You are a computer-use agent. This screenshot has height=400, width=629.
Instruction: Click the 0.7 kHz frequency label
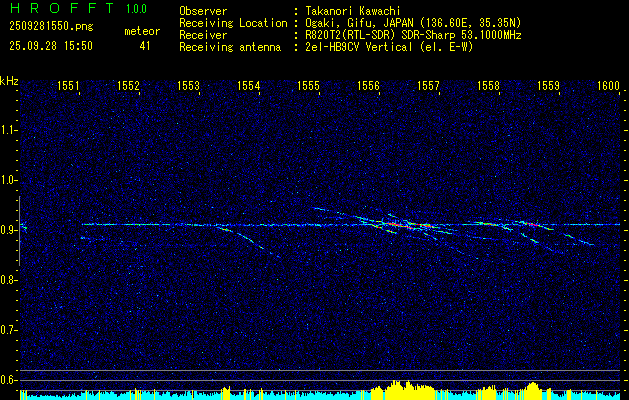pos(8,330)
